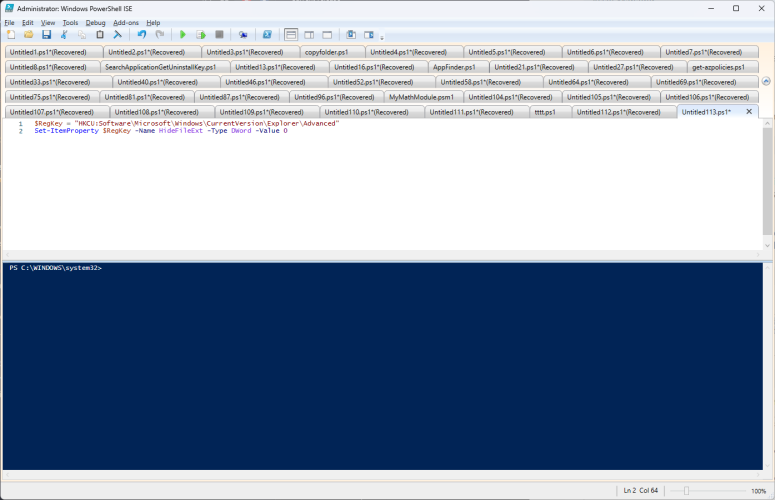The height and width of the screenshot is (500, 775).
Task: Collapse the script pane with round arrow
Action: [766, 81]
